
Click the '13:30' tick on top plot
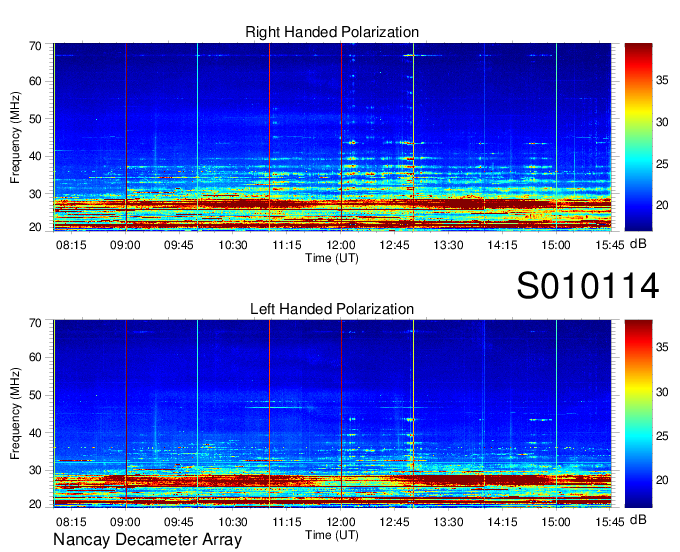click(x=448, y=245)
